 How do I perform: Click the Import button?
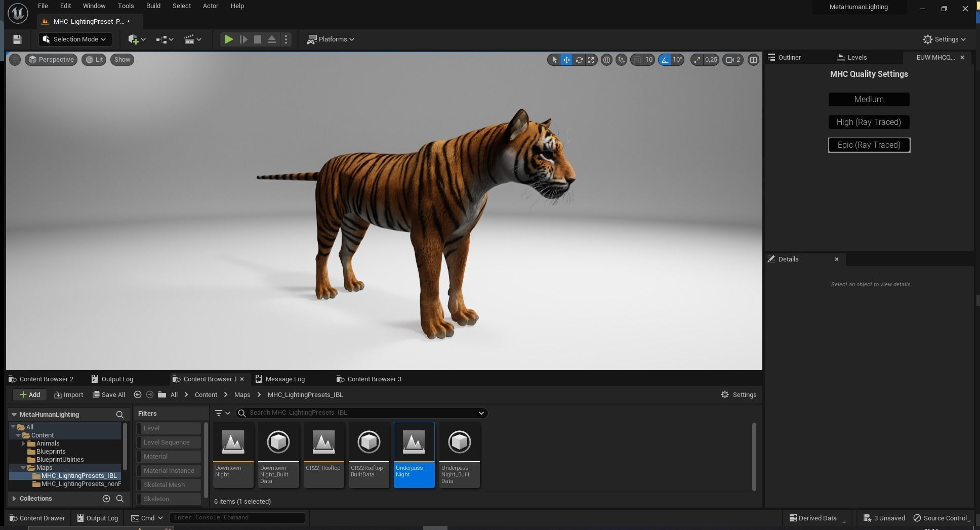coord(68,394)
